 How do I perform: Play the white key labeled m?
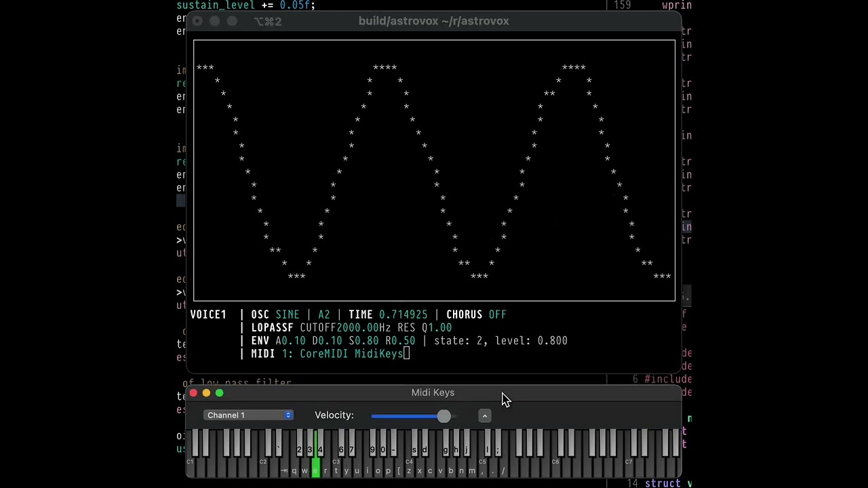(x=472, y=468)
